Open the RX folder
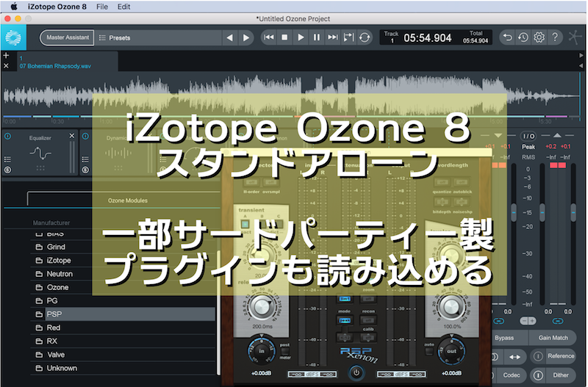Viewport: 588px width, 387px height. [123, 341]
